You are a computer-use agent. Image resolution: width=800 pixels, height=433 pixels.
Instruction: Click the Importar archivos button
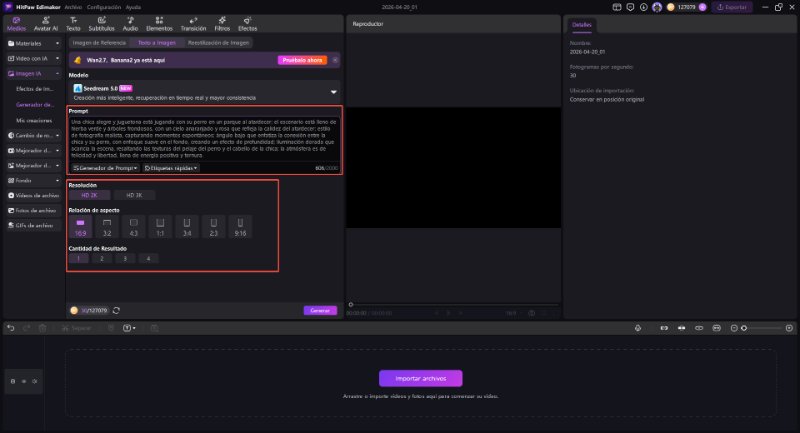coord(420,378)
